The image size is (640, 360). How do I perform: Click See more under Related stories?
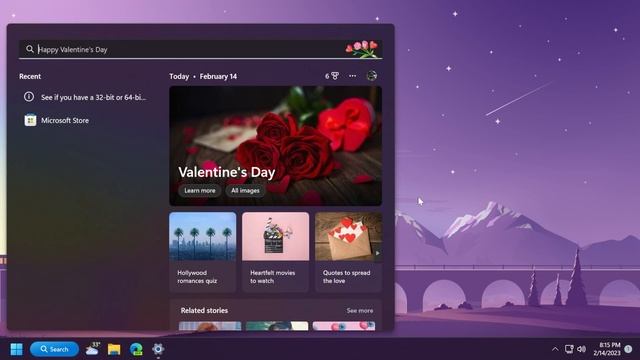point(360,311)
